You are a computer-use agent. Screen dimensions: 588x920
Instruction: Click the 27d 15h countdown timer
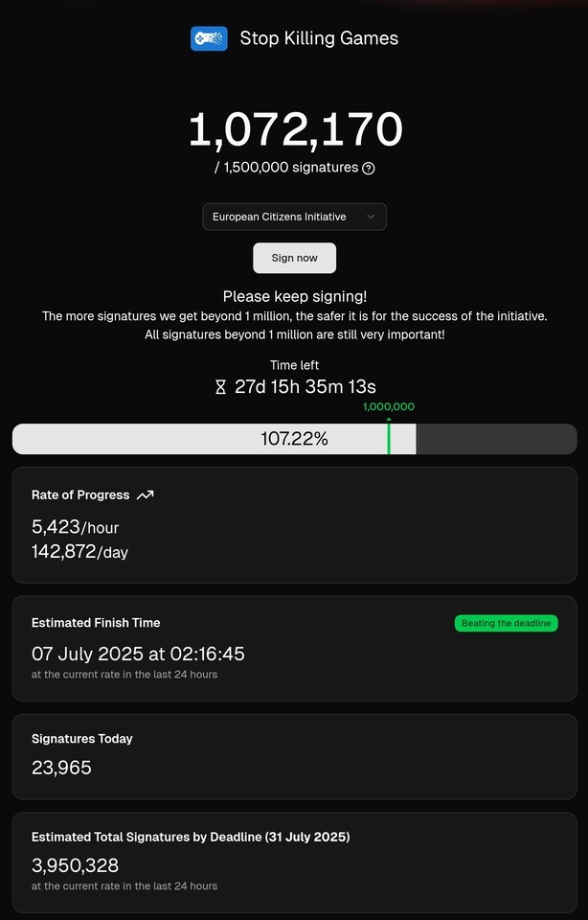click(x=305, y=387)
